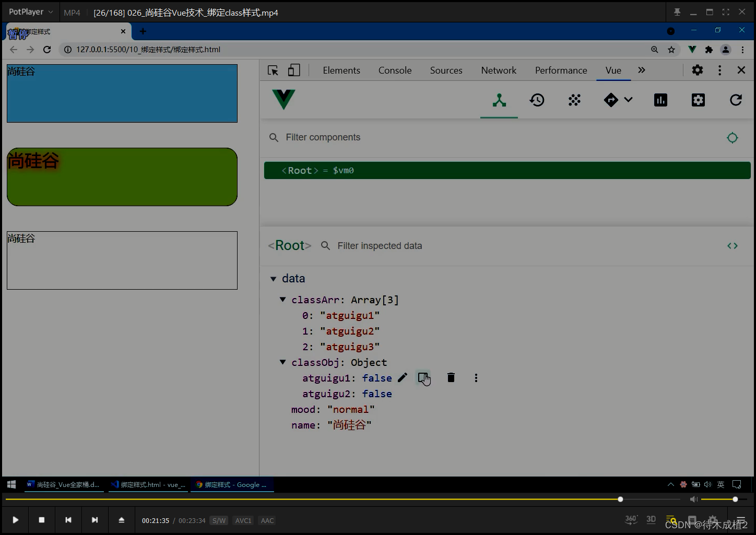Viewport: 756px width, 535px height.
Task: Open the Chrome three-dot menu
Action: click(742, 50)
